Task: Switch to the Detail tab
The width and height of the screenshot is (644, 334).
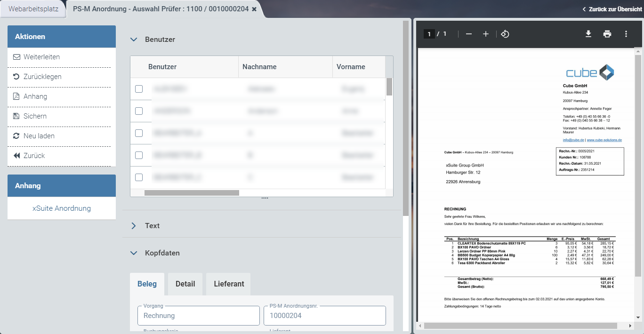Action: pyautogui.click(x=185, y=284)
